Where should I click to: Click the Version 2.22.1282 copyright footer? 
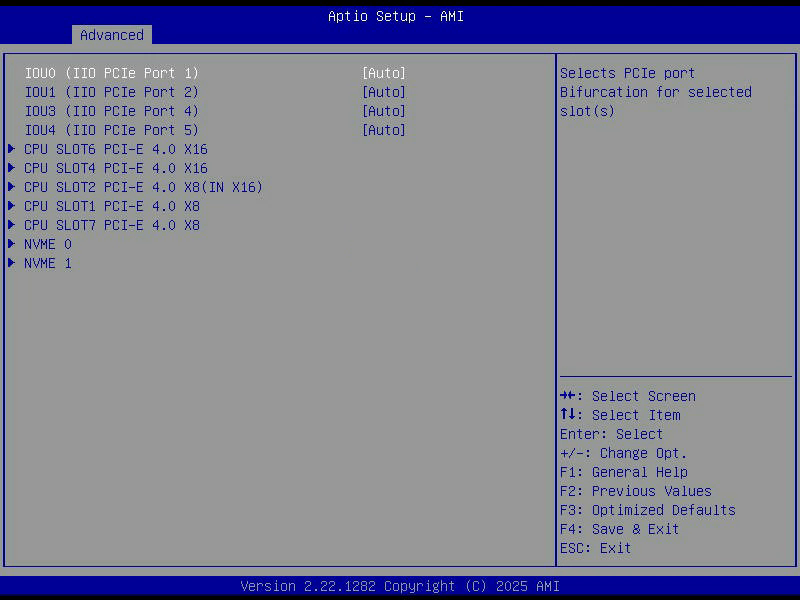point(400,586)
